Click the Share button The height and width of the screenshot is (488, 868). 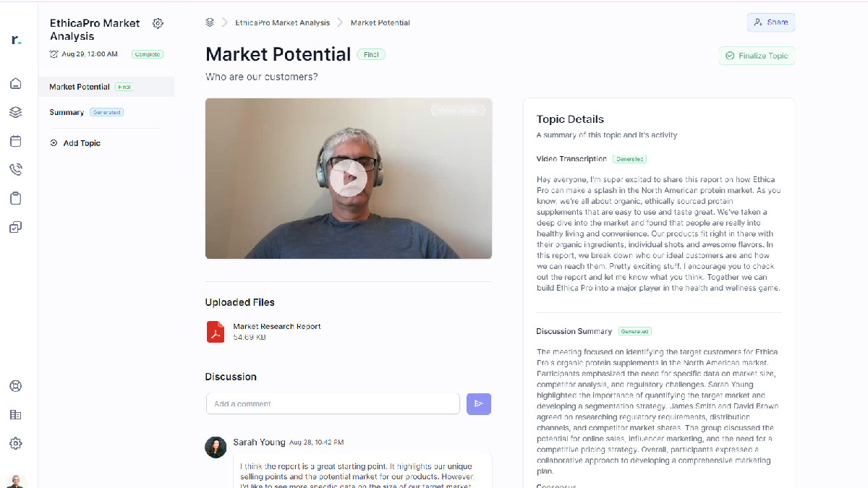pyautogui.click(x=771, y=22)
